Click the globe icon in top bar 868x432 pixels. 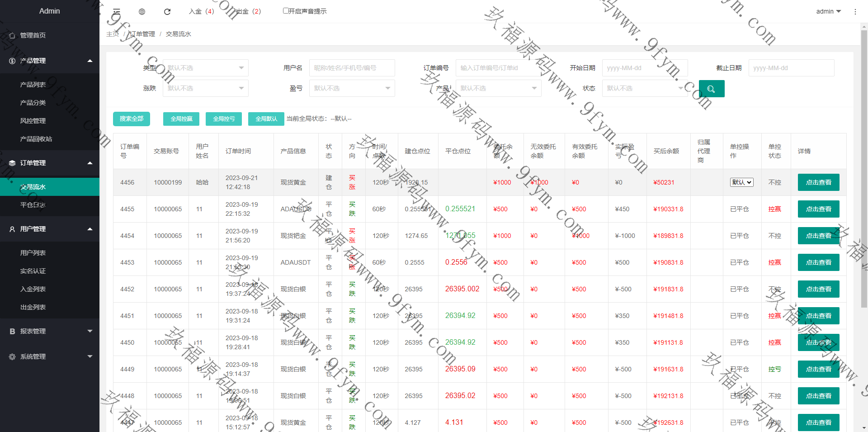pyautogui.click(x=142, y=11)
